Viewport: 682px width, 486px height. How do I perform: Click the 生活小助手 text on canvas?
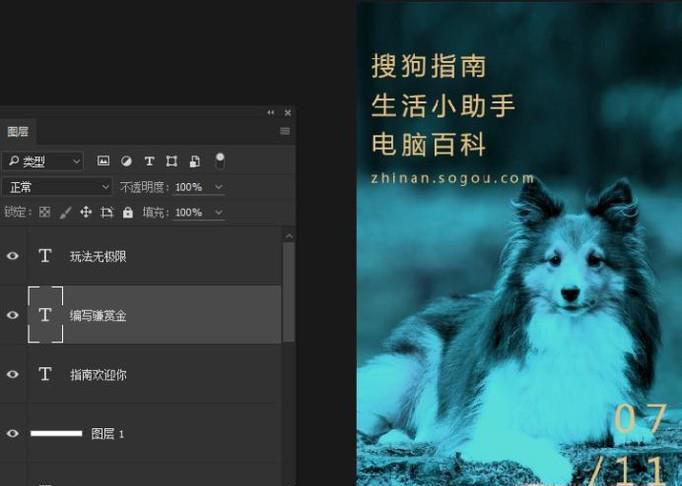443,105
